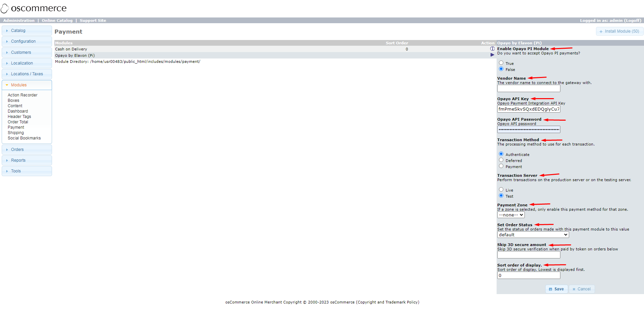The image size is (644, 325).
Task: Expand the Customers sidebar section
Action: [27, 52]
